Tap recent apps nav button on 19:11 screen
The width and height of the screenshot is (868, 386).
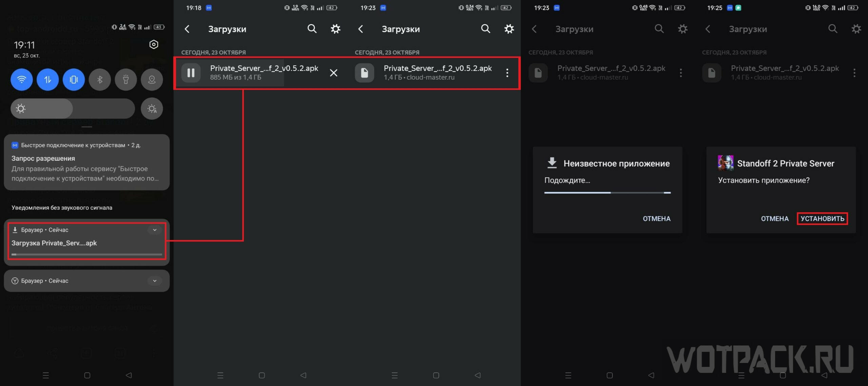point(46,375)
